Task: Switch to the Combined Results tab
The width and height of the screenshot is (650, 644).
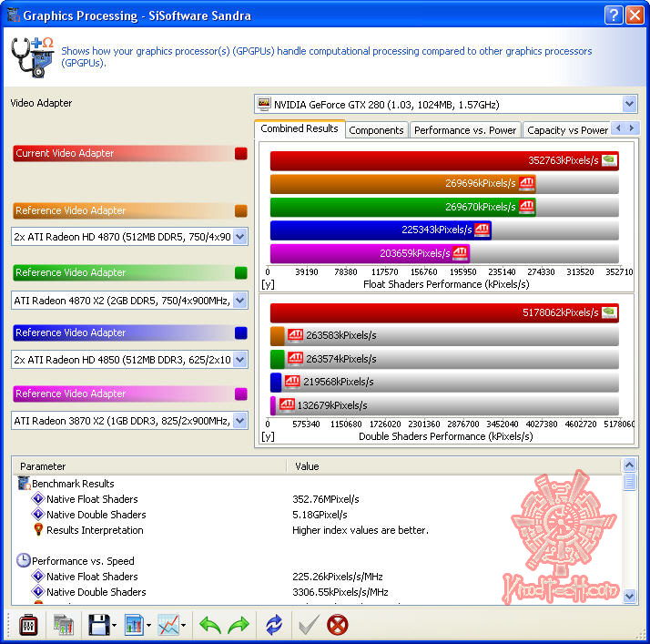Action: coord(300,129)
